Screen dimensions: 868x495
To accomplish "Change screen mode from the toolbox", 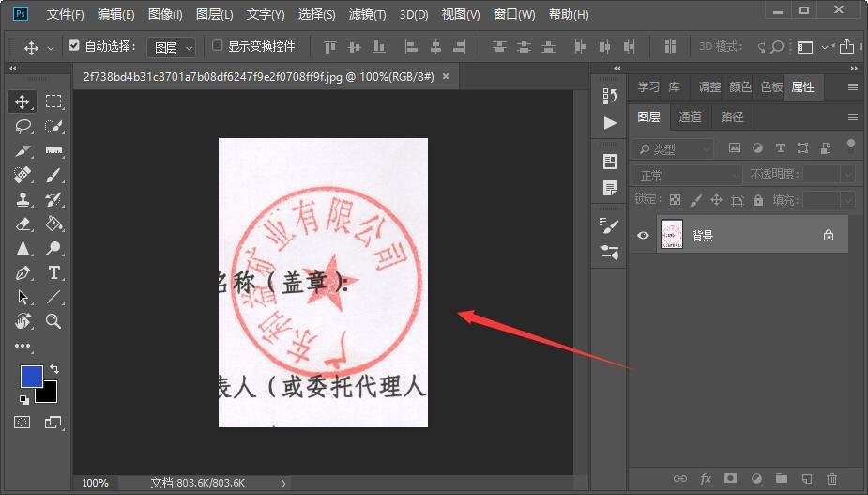I will pyautogui.click(x=53, y=423).
